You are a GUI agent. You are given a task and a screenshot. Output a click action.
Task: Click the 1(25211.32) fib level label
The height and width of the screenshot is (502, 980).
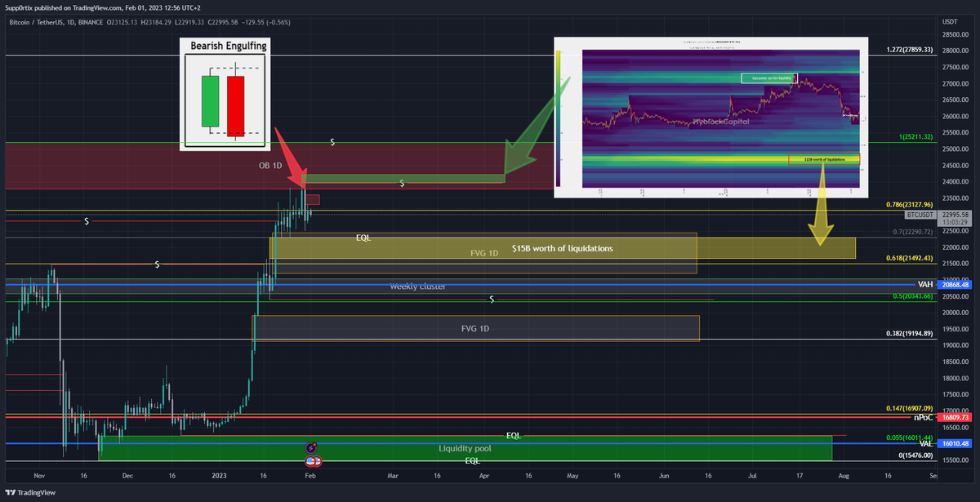click(x=915, y=136)
